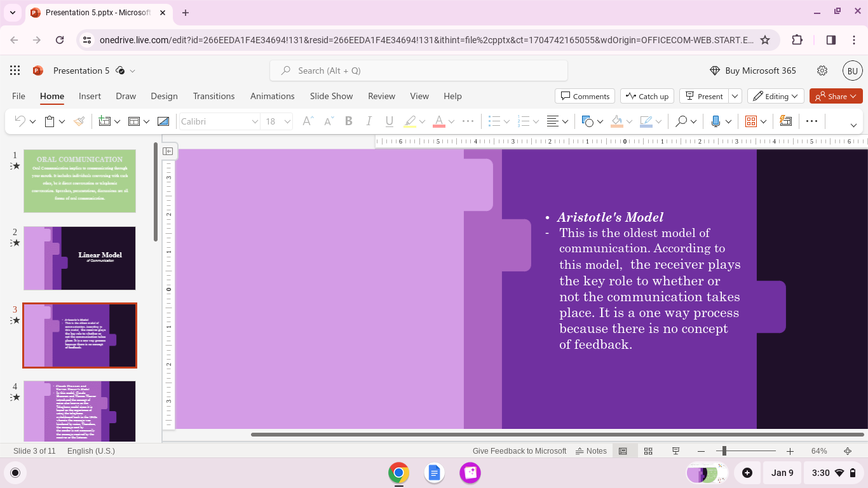
Task: Expand the Calibri font name dropdown
Action: tap(255, 121)
